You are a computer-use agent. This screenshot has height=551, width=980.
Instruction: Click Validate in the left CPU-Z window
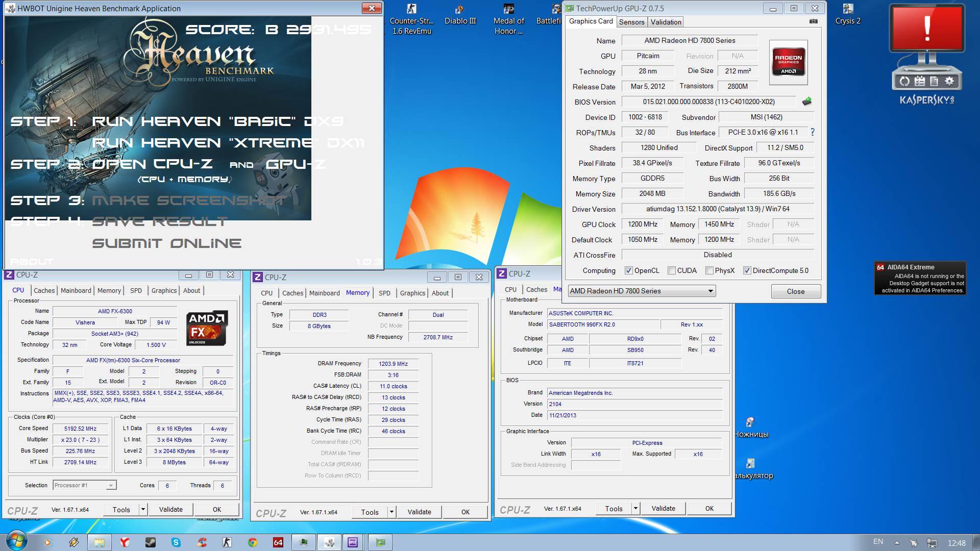pyautogui.click(x=170, y=509)
